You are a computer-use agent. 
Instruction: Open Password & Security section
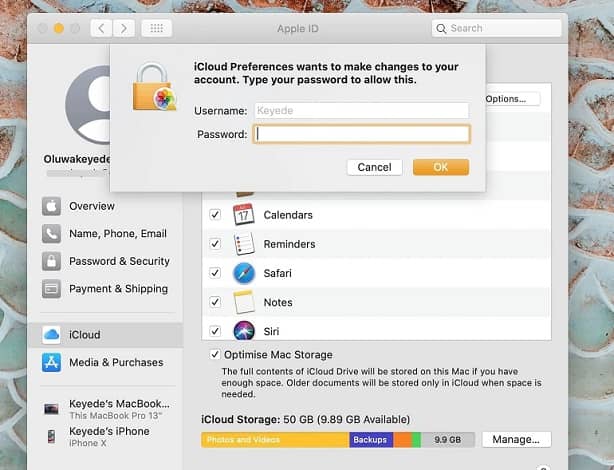[106, 261]
